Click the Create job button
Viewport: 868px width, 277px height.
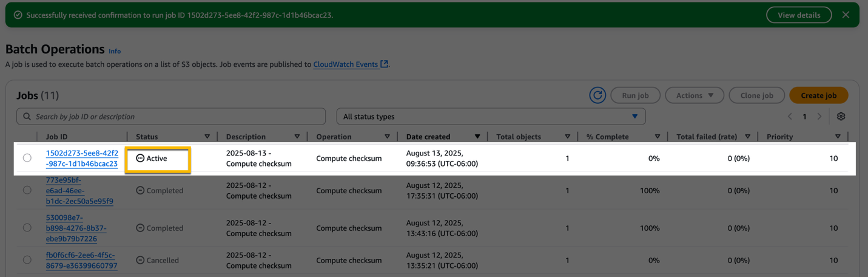tap(818, 95)
